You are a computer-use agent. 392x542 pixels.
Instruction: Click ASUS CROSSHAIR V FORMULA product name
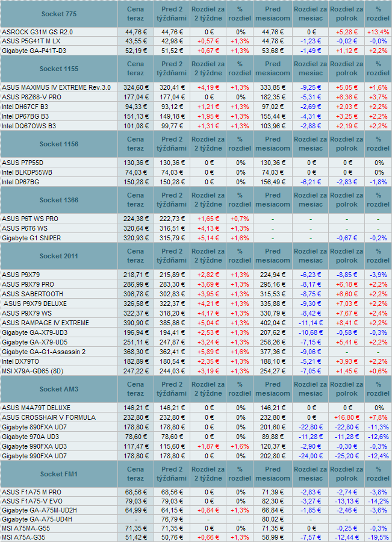click(x=49, y=417)
